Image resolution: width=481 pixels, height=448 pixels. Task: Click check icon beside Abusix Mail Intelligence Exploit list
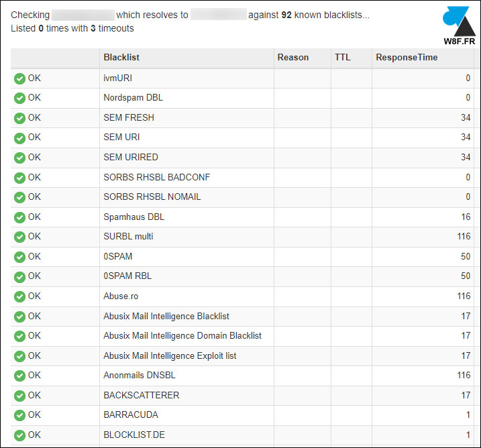(x=19, y=356)
